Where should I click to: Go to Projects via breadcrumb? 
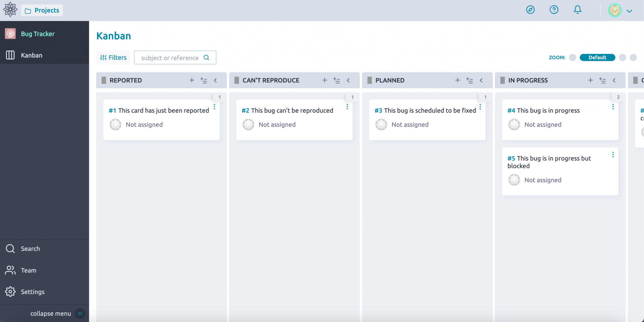[x=42, y=10]
